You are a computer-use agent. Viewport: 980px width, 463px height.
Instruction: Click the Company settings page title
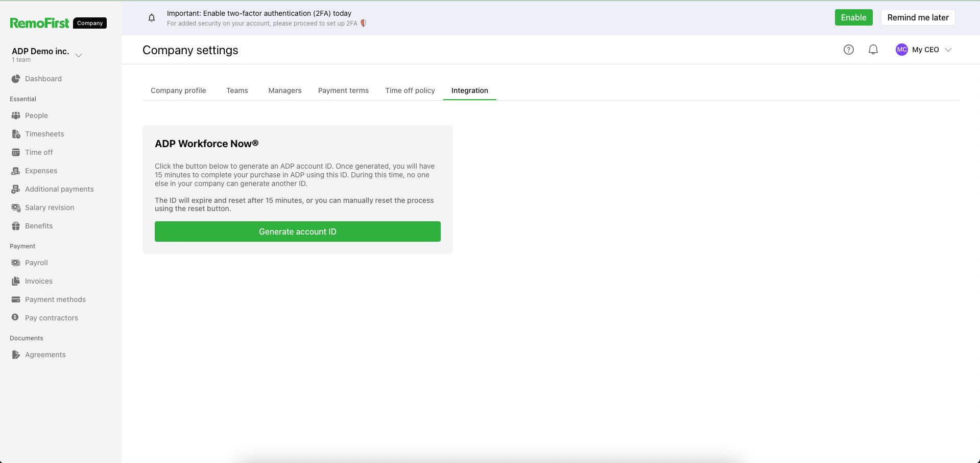click(x=190, y=50)
